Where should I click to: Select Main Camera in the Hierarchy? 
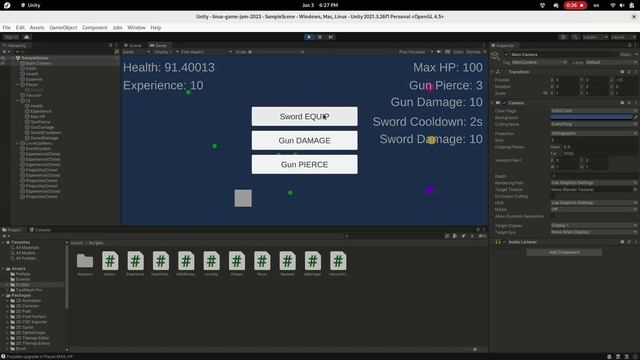point(38,63)
